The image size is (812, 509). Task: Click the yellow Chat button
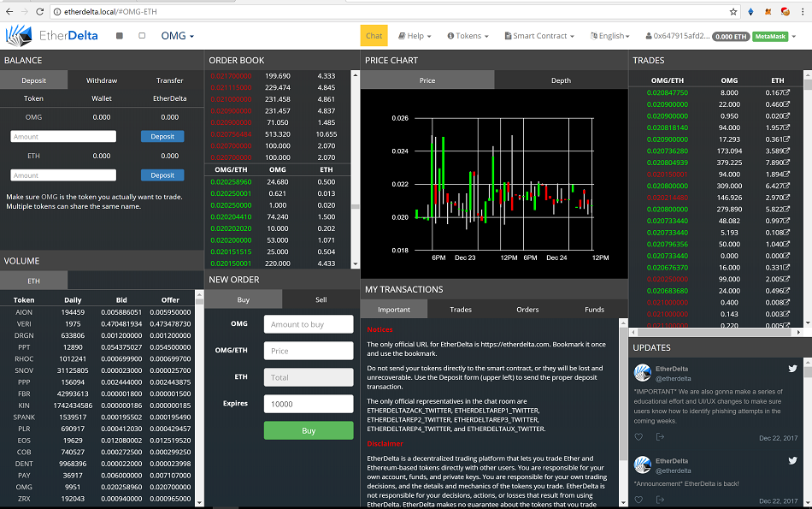tap(374, 36)
